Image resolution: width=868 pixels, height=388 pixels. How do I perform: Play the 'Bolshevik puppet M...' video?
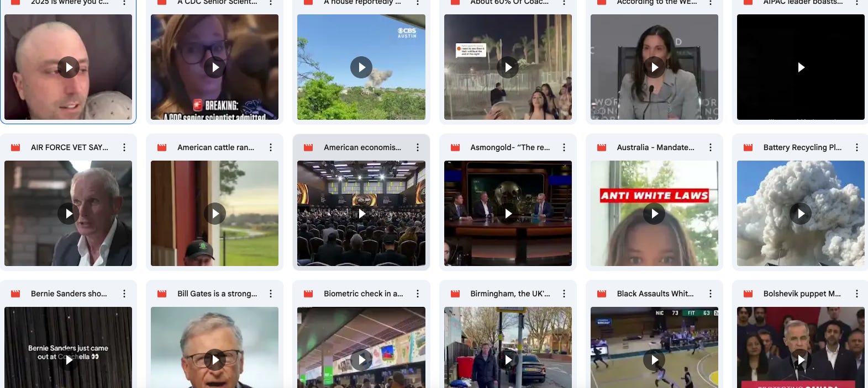[801, 360]
